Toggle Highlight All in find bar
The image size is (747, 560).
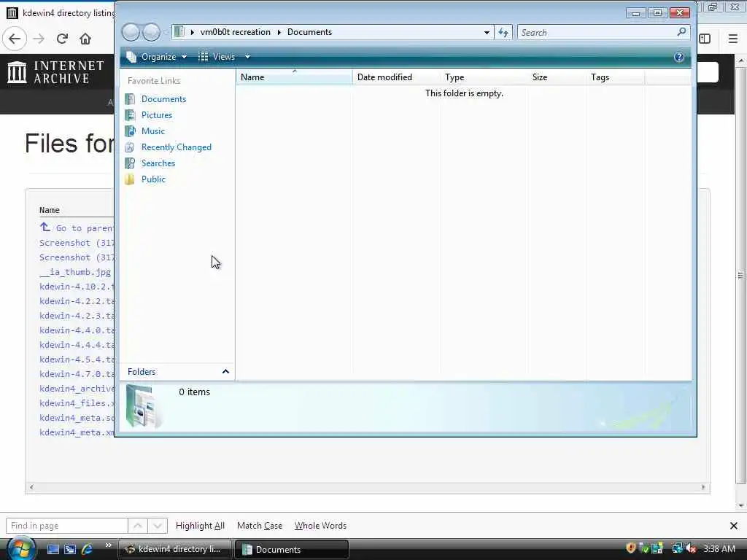200,526
